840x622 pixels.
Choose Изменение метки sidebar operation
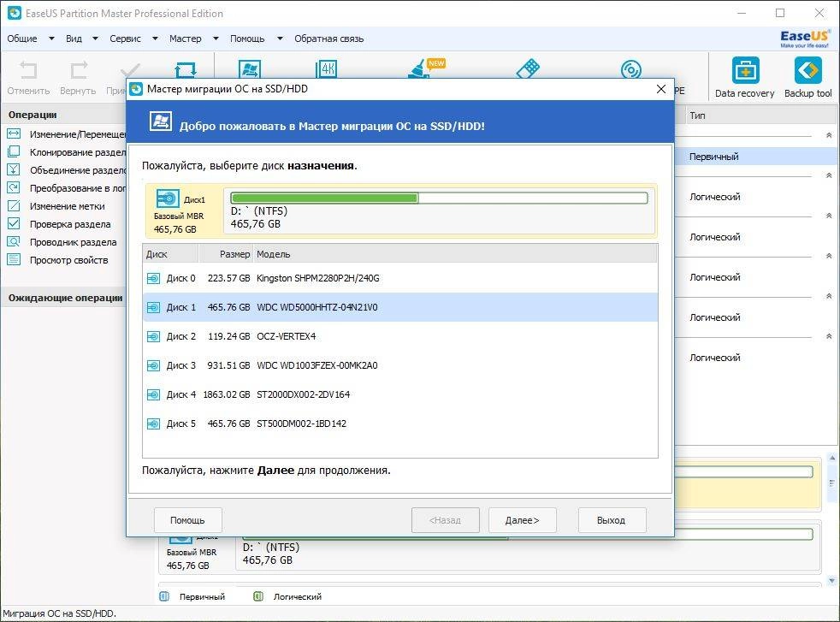click(x=56, y=206)
